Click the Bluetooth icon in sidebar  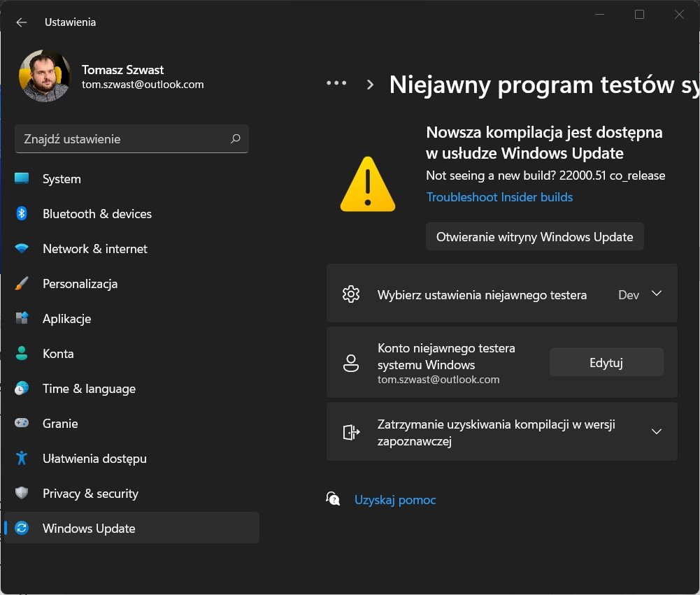(22, 213)
